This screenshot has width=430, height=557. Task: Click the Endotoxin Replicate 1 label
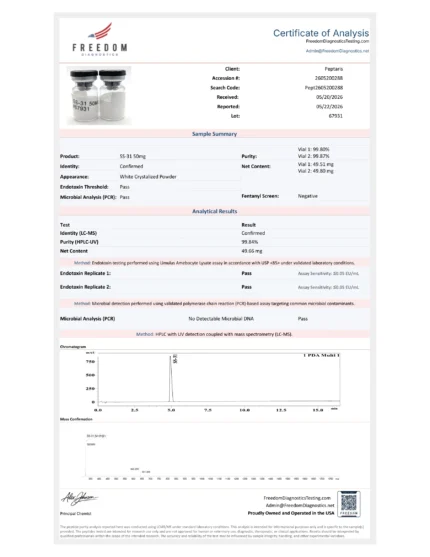[85, 273]
